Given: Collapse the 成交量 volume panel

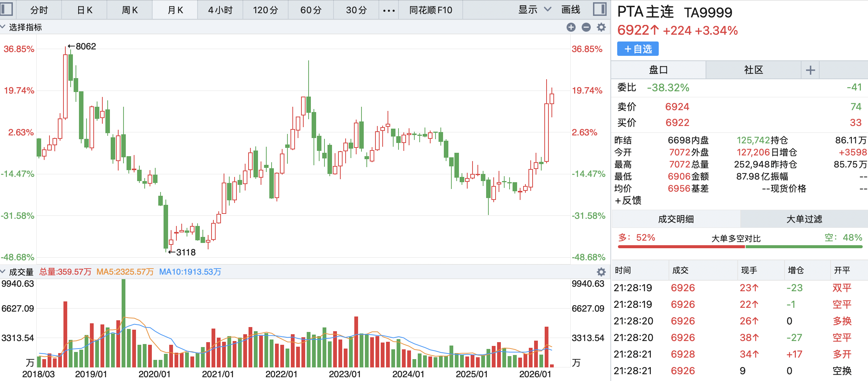Looking at the screenshot, I should 3,272.
